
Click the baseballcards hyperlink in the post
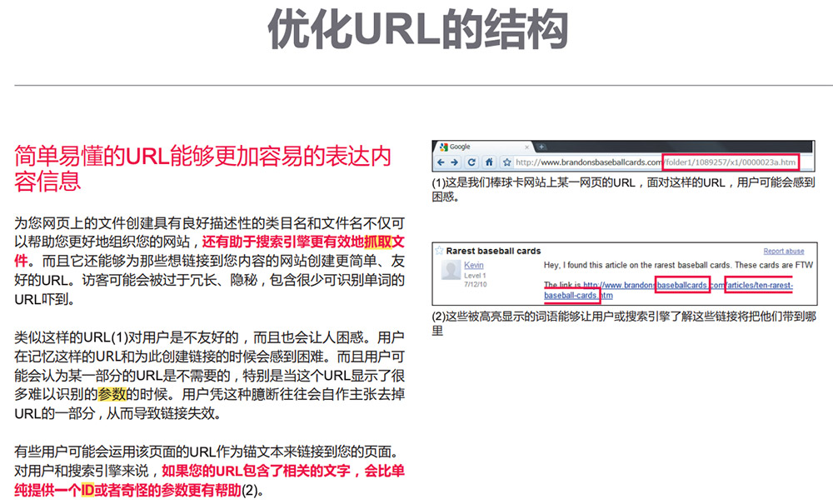pyautogui.click(x=683, y=283)
